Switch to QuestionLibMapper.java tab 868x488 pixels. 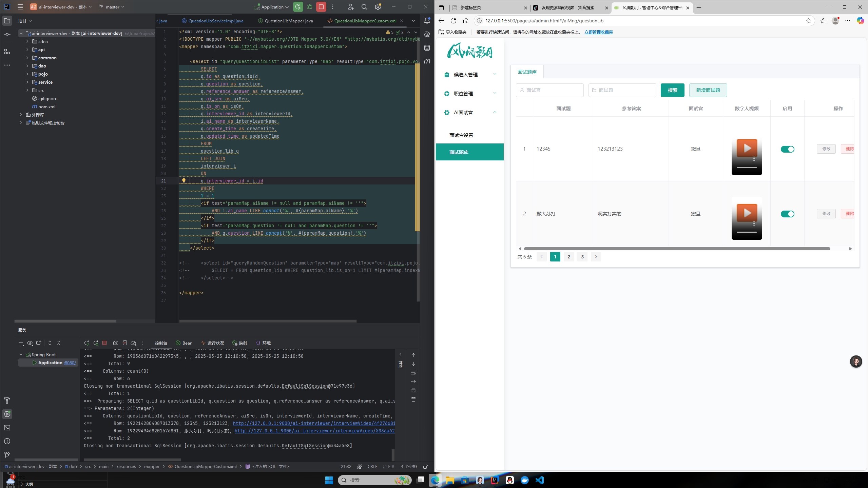pyautogui.click(x=288, y=21)
